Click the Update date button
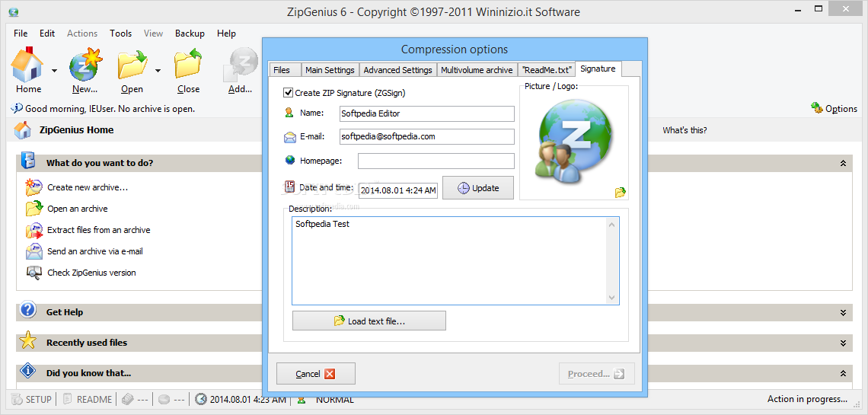Viewport: 868px width, 415px height. (x=478, y=188)
